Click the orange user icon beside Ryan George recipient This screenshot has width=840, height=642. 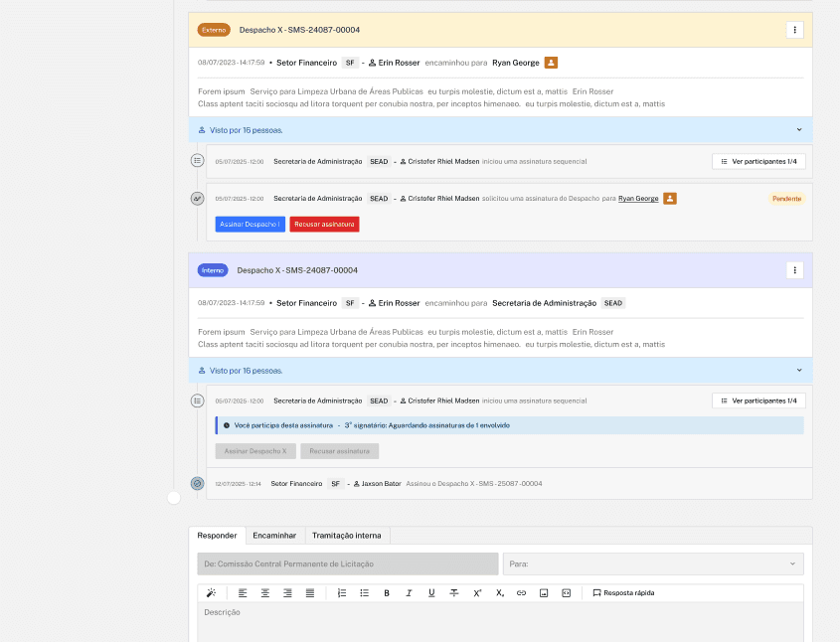551,63
